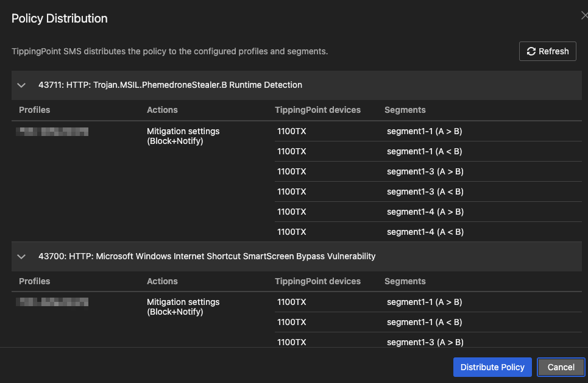Click TippingPoint devices header under filter 43711

click(317, 110)
